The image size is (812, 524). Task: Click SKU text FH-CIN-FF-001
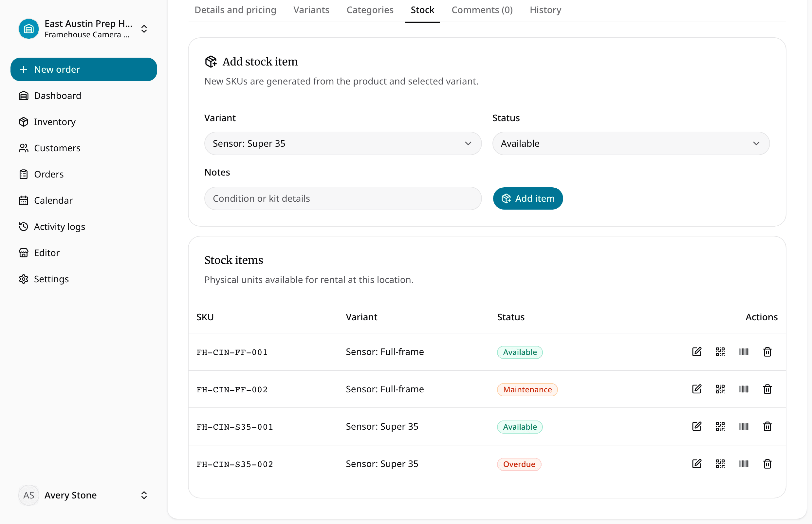(232, 352)
